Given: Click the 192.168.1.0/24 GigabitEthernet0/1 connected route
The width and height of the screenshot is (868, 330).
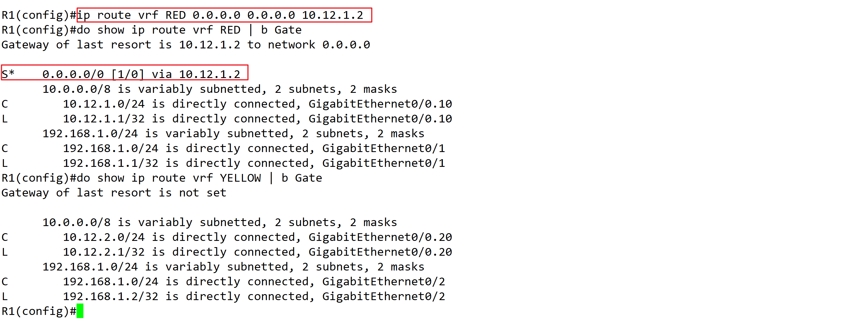Looking at the screenshot, I should click(223, 149).
